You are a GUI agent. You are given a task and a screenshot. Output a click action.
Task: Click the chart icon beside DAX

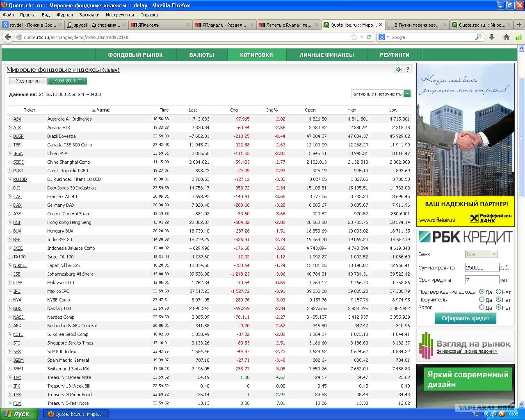click(10, 205)
